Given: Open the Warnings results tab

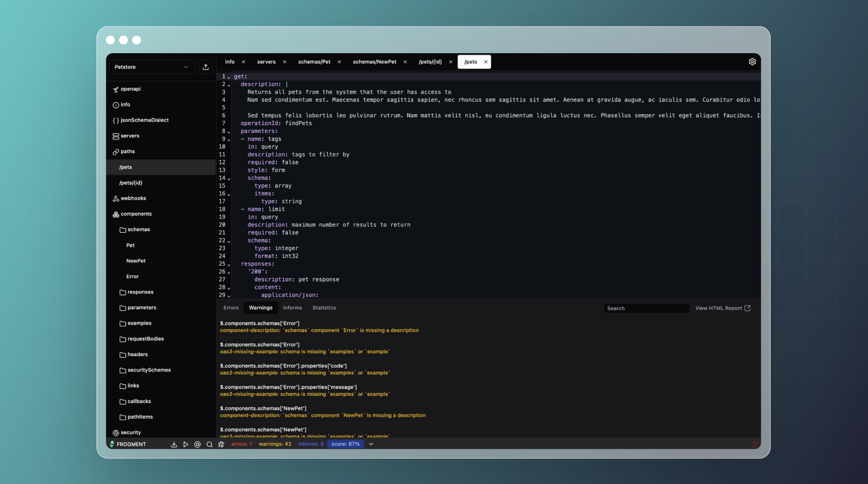Looking at the screenshot, I should click(260, 308).
